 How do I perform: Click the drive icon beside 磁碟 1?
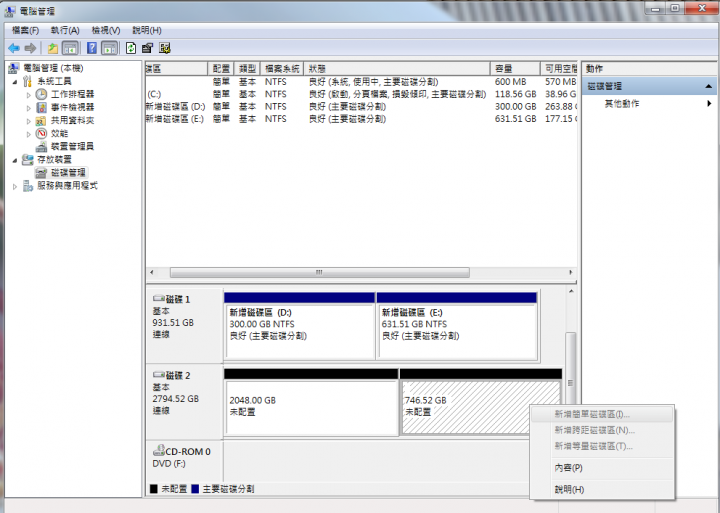[x=159, y=299]
